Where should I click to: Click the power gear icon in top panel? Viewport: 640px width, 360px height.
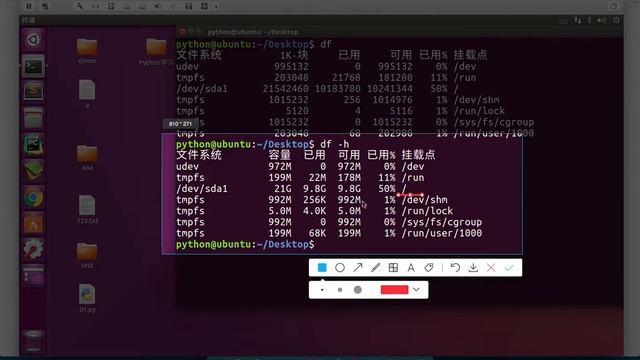(616, 20)
